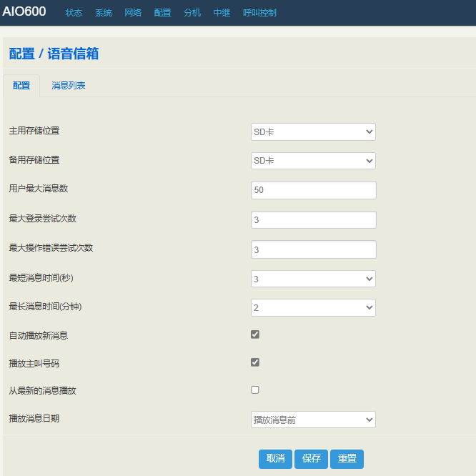Open the 最长消息时间(分钟) dropdown

coord(313,307)
